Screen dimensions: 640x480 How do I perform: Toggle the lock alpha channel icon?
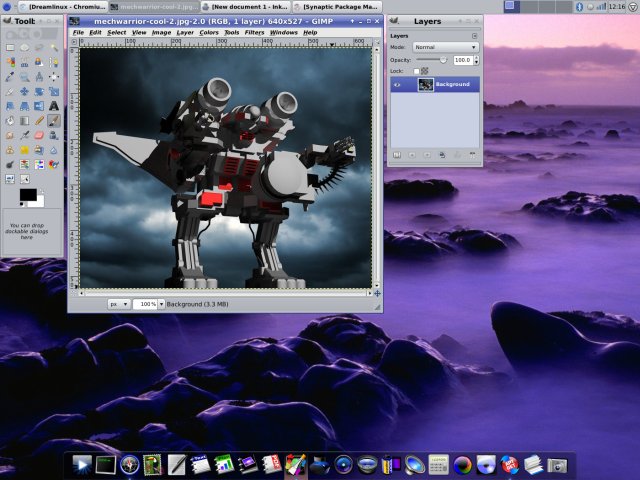(x=424, y=71)
